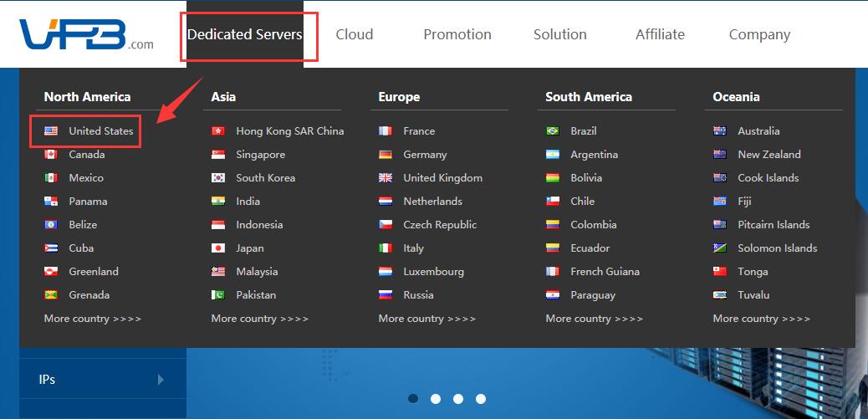Click the Tonga flag icon
868x419 pixels.
(720, 272)
